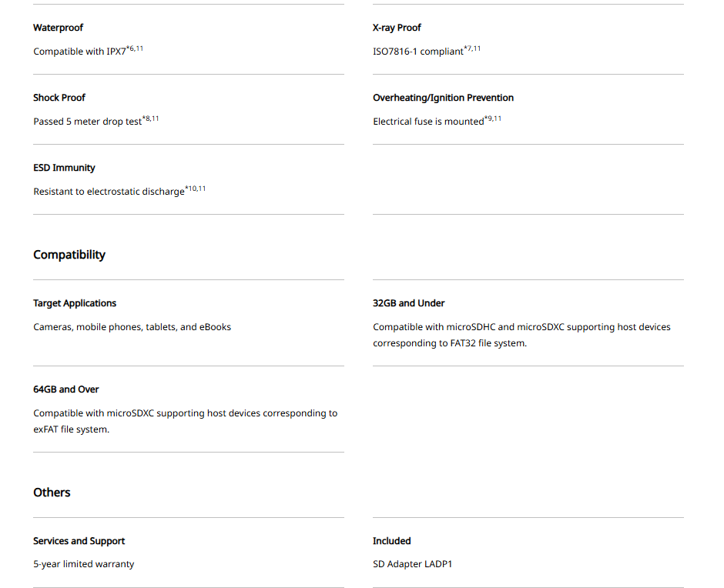Click the Overheating/Ignition Prevention title

point(444,98)
